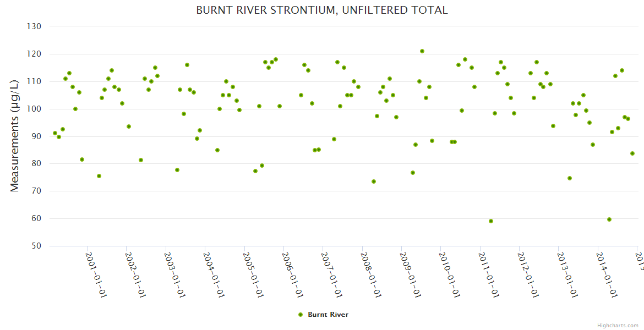The image size is (644, 330).
Task: Toggle the Burnt River series legend label
Action: coord(328,315)
